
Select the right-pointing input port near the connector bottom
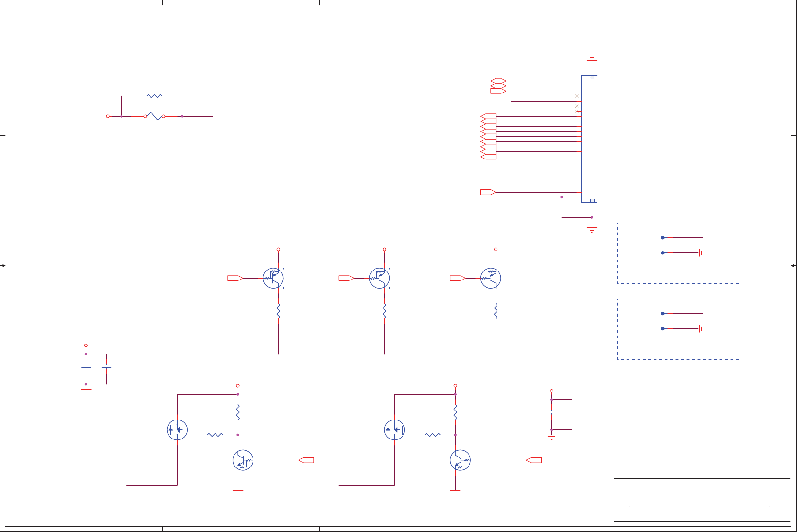pos(488,192)
